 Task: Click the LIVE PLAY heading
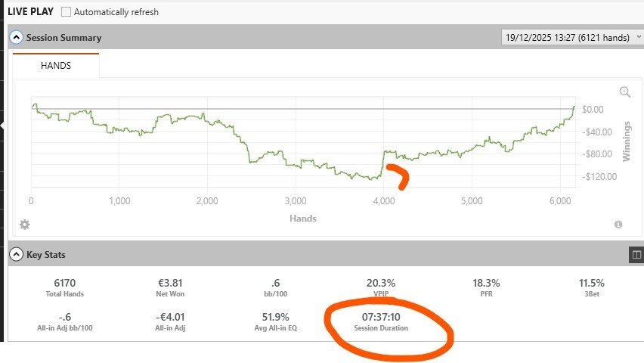tap(29, 12)
